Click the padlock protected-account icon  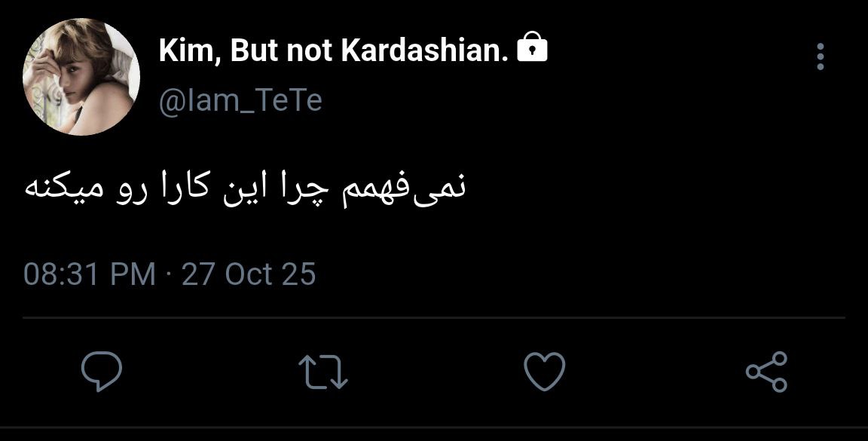pyautogui.click(x=533, y=50)
